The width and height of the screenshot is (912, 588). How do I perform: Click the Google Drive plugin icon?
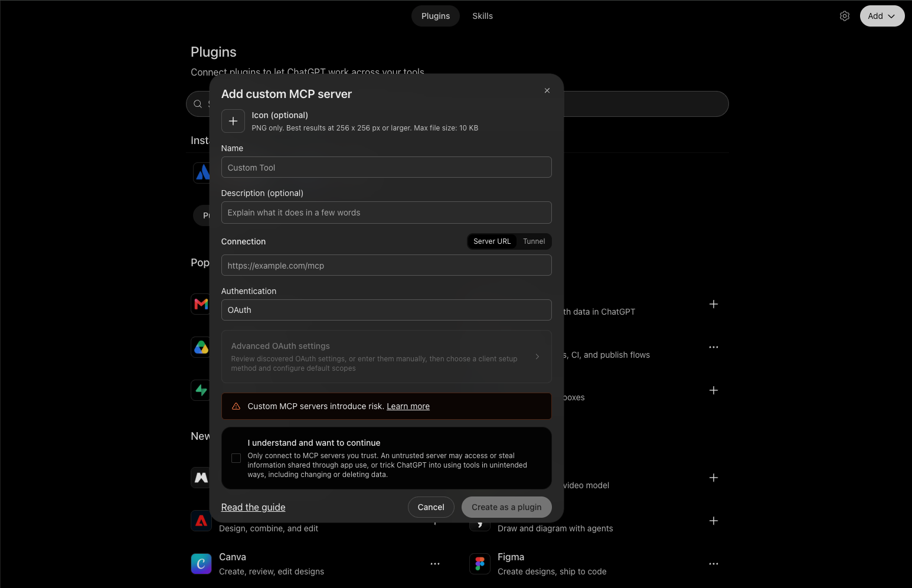point(201,347)
